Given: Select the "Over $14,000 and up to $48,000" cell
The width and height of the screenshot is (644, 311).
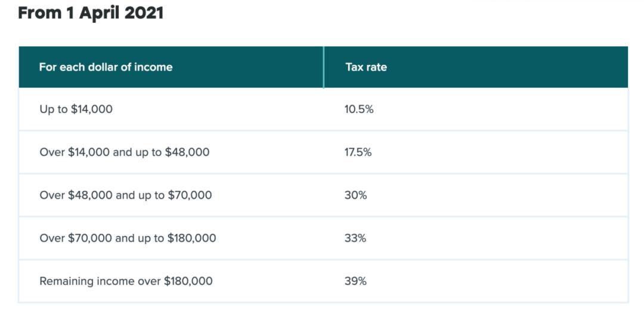Looking at the screenshot, I should pos(124,152).
